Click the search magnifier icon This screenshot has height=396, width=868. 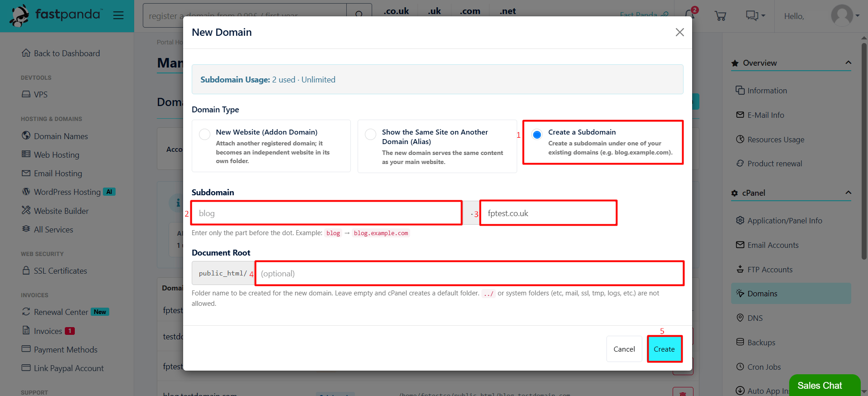tap(359, 14)
